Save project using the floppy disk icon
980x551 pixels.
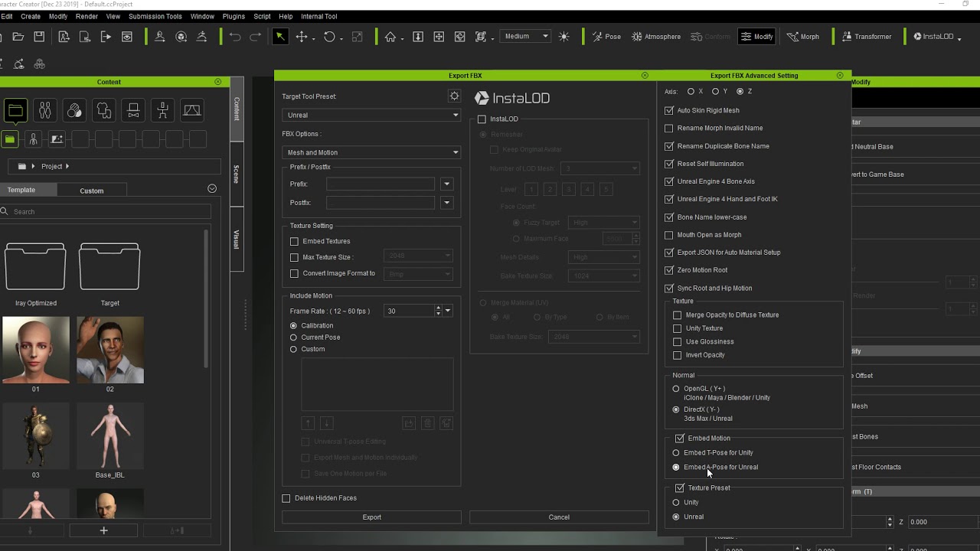(39, 36)
